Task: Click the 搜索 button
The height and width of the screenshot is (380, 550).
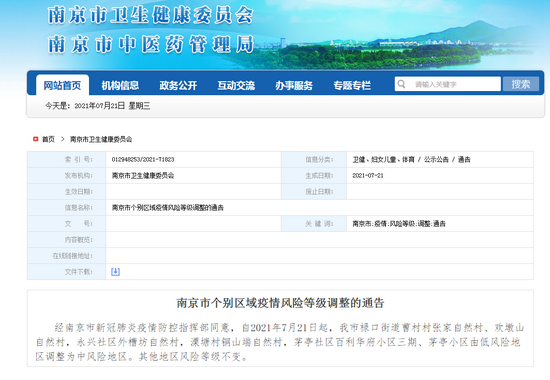Action: pos(521,84)
